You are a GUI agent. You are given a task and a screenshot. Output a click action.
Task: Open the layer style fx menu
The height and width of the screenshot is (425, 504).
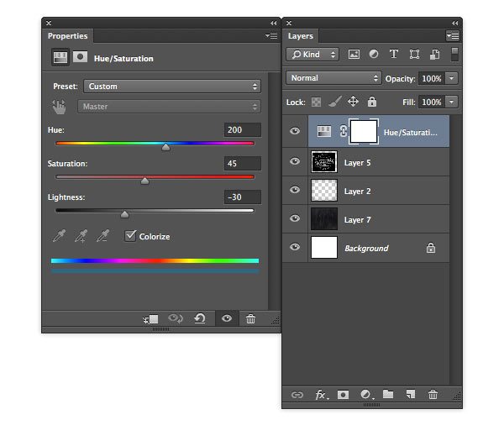point(321,394)
